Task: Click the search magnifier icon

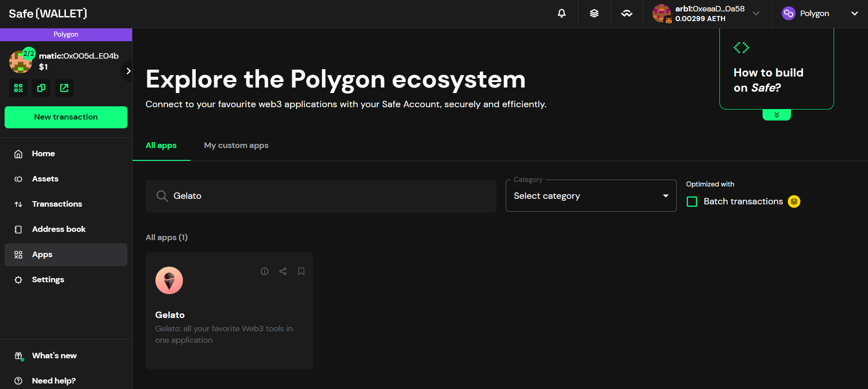Action: 162,196
